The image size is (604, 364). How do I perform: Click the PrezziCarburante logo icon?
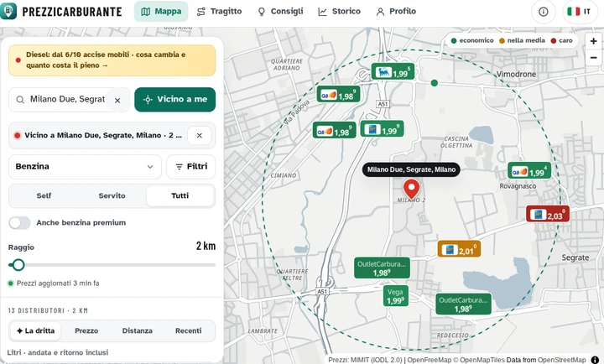tap(8, 11)
